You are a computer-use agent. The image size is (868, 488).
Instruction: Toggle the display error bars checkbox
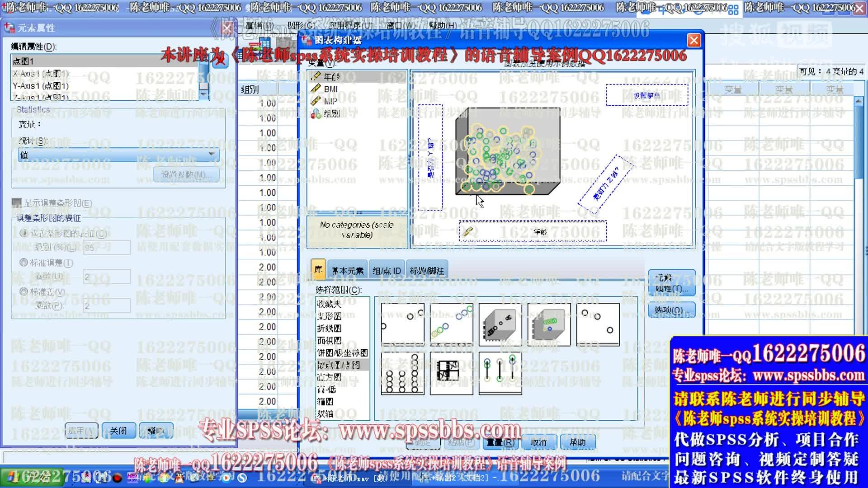17,203
